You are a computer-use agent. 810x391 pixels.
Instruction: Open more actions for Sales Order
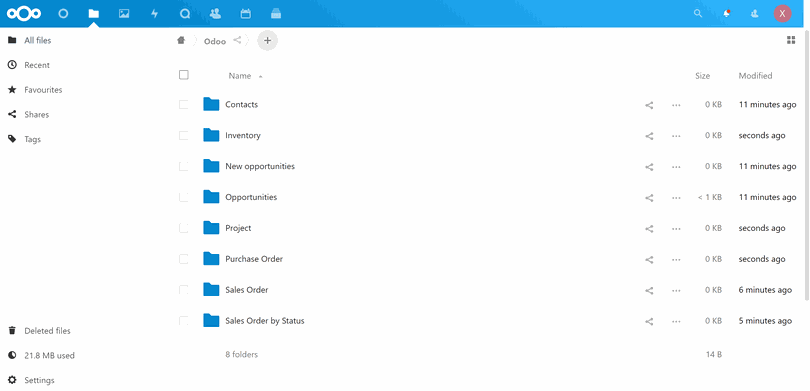pyautogui.click(x=676, y=291)
